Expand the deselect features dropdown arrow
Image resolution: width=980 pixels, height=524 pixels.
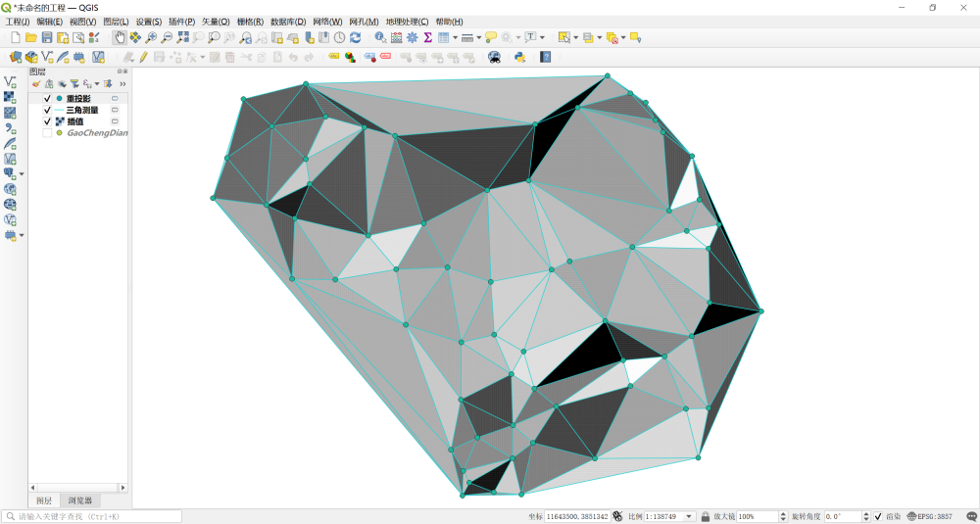pyautogui.click(x=623, y=37)
